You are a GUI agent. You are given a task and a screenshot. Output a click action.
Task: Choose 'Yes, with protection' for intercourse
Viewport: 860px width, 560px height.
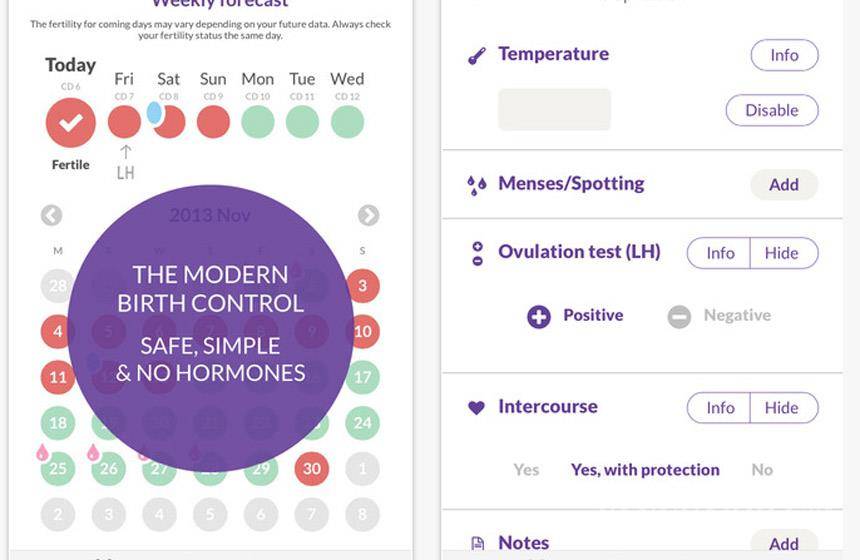coord(645,469)
